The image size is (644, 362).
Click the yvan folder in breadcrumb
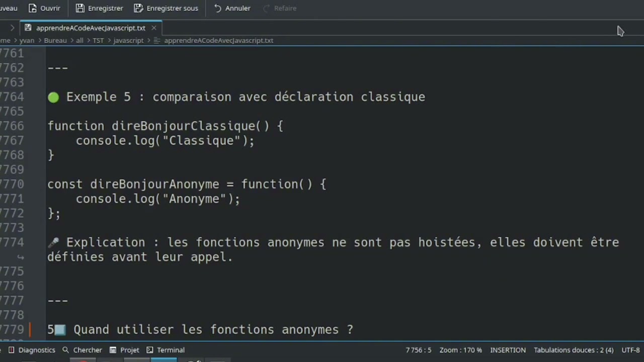27,40
